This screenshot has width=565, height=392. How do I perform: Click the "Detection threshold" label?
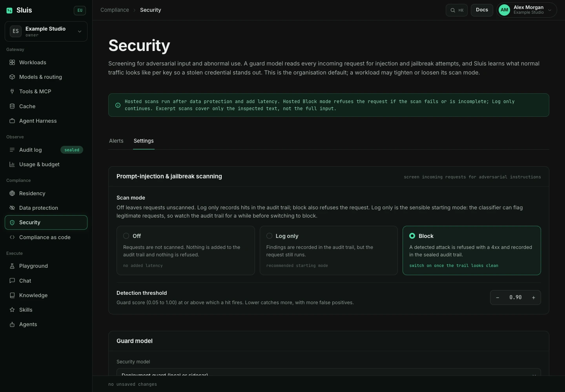pyautogui.click(x=142, y=293)
